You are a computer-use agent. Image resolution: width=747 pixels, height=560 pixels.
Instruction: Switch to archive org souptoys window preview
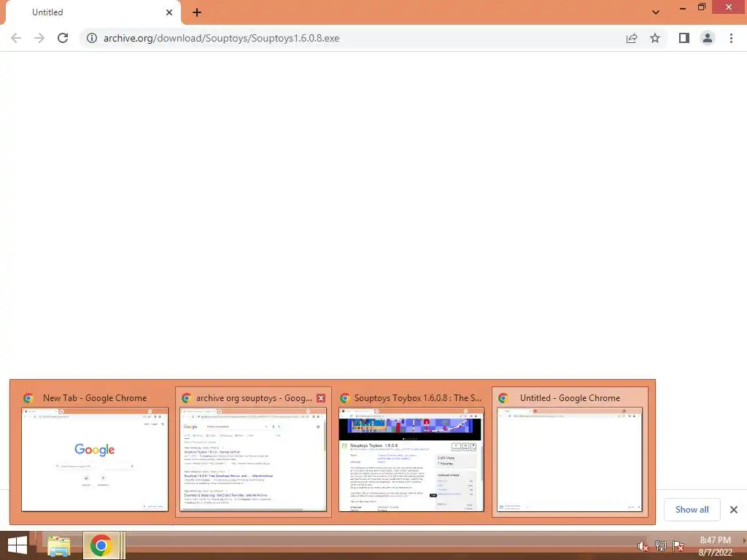253,451
